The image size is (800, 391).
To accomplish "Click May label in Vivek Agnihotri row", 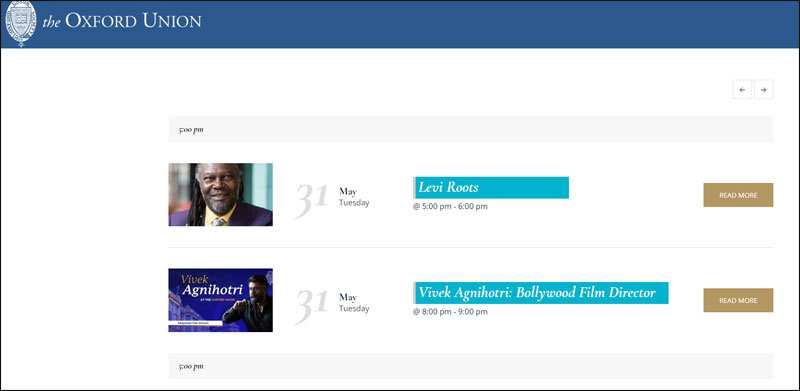I will click(348, 297).
